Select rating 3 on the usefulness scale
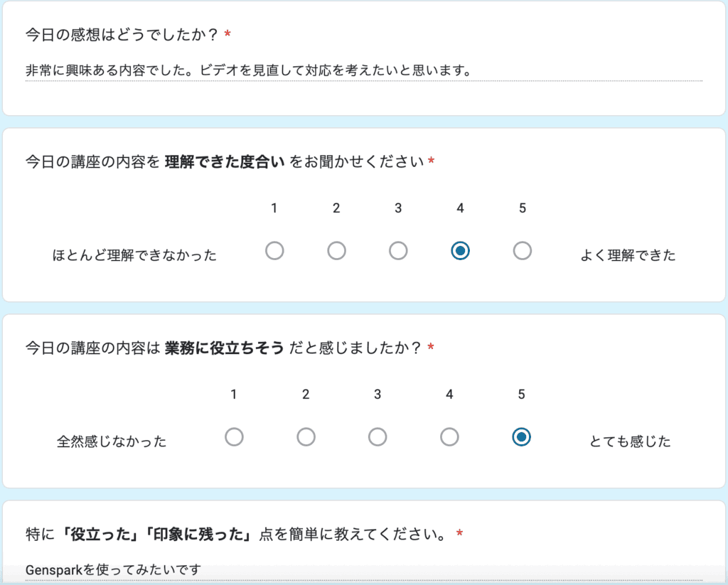 378,437
